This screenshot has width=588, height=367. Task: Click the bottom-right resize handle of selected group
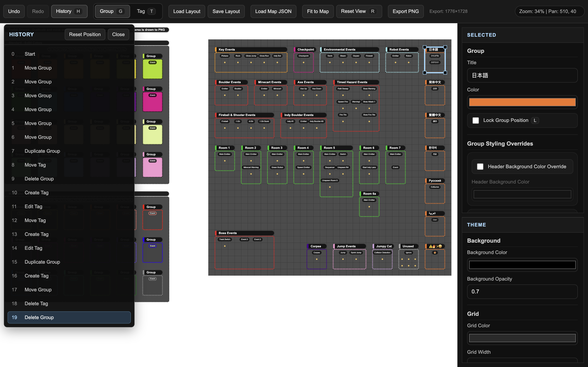445,73
